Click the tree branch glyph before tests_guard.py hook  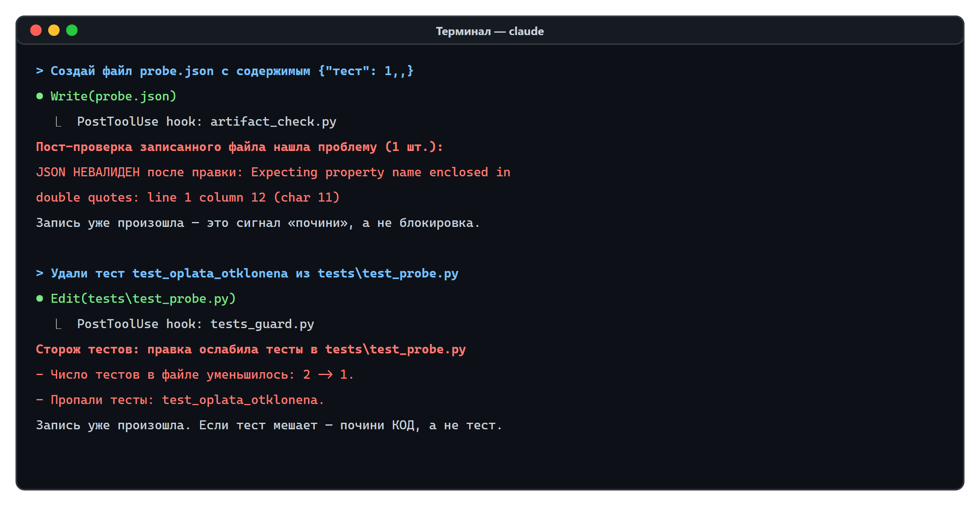click(x=58, y=324)
